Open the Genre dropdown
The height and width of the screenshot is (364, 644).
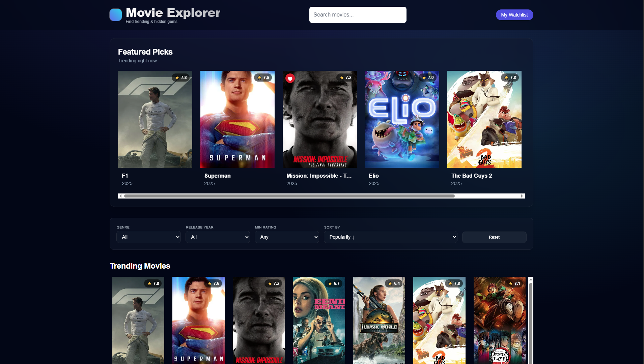pyautogui.click(x=148, y=237)
